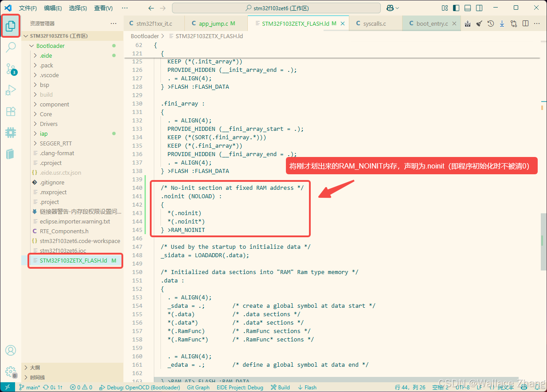Expand the iap folder

point(72,133)
